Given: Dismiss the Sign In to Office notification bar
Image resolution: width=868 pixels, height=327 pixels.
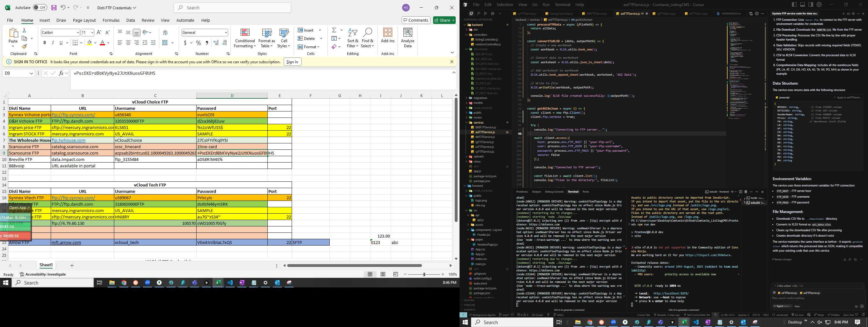Looking at the screenshot, I should [x=452, y=62].
